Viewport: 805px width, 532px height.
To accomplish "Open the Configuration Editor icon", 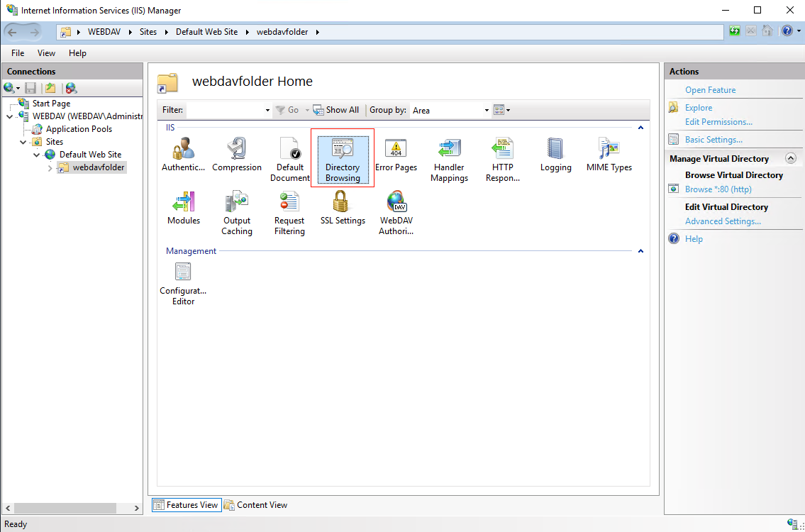I will coord(183,284).
